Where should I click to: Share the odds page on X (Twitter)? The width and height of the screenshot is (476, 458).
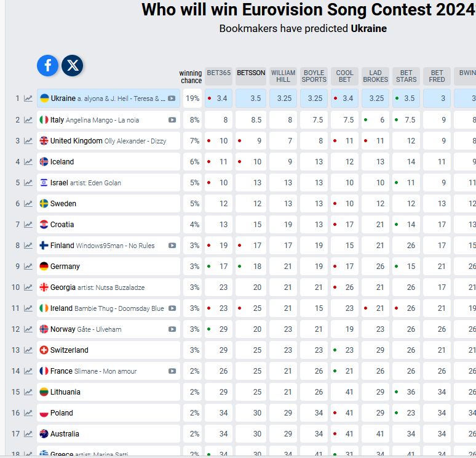point(73,65)
